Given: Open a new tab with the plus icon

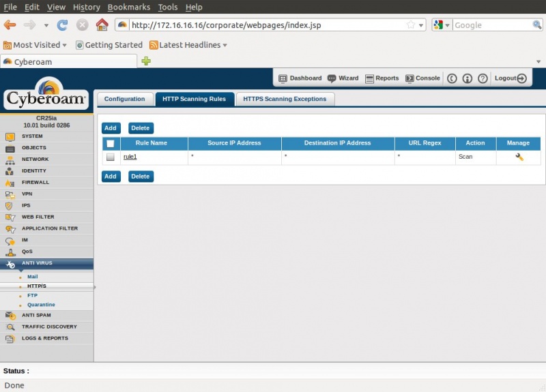Looking at the screenshot, I should click(146, 61).
